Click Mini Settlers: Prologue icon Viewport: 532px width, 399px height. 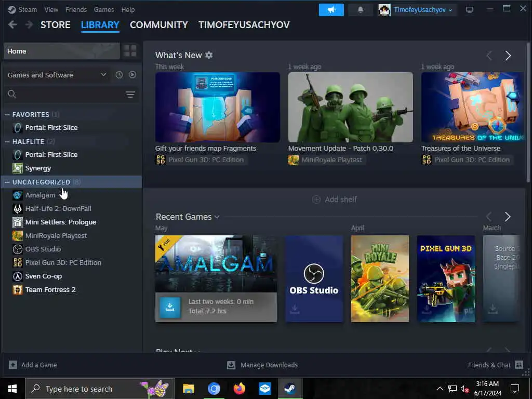point(18,222)
